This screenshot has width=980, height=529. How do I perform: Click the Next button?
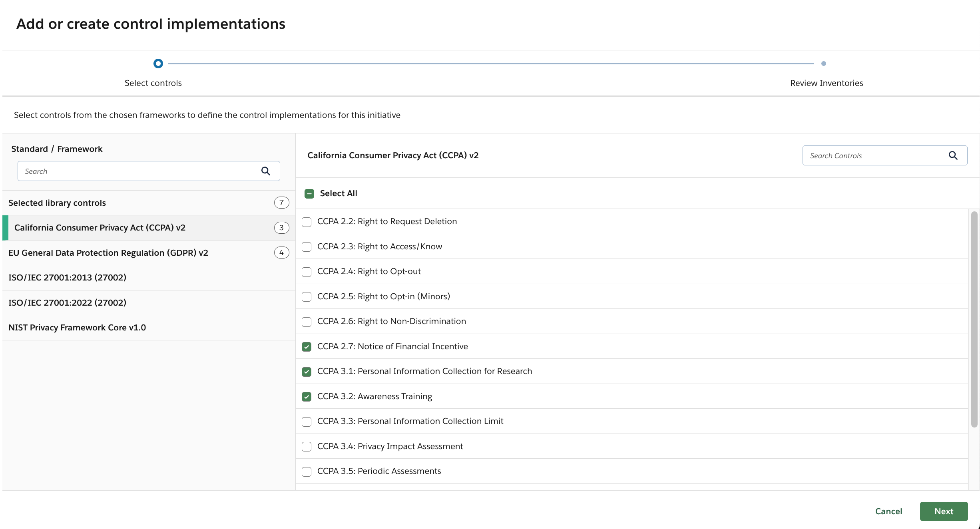point(944,511)
